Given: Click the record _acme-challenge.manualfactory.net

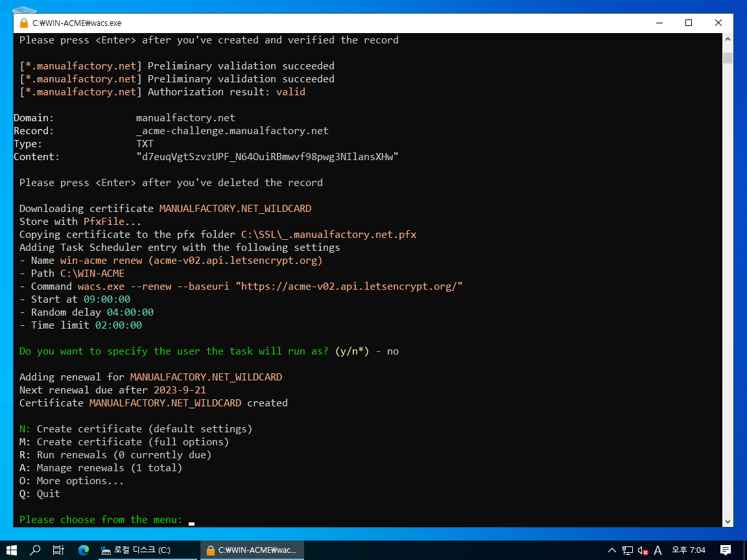Looking at the screenshot, I should point(233,130).
